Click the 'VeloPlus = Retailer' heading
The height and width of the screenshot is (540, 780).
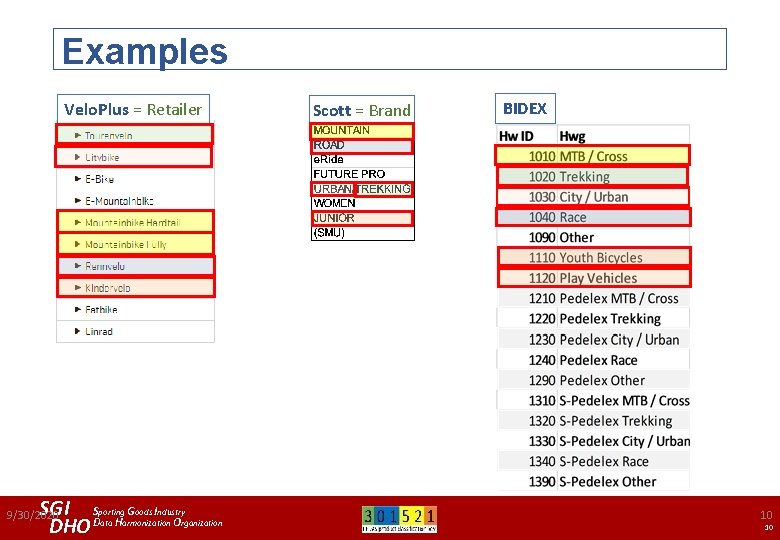coord(133,109)
